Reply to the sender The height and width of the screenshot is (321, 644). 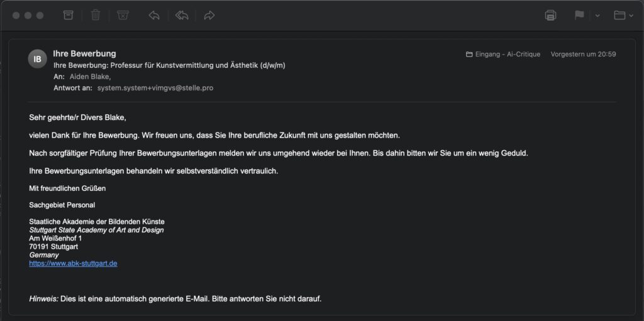(154, 15)
